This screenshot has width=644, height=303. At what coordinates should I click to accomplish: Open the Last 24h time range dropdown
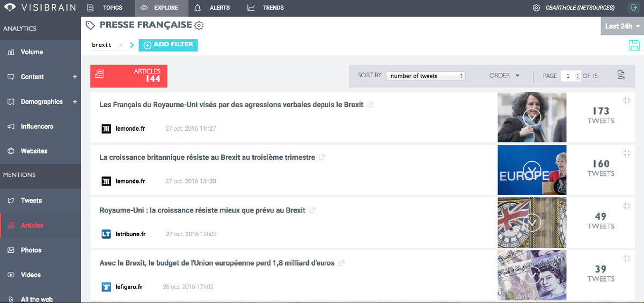coord(622,26)
